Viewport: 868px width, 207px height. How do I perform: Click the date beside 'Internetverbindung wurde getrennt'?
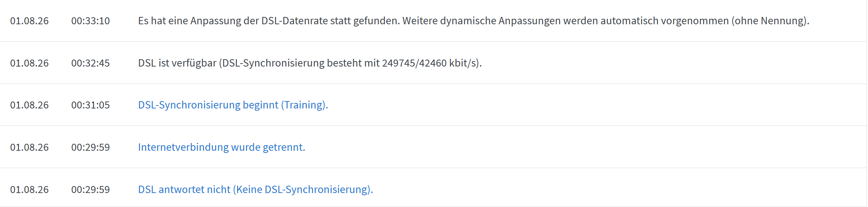29,147
